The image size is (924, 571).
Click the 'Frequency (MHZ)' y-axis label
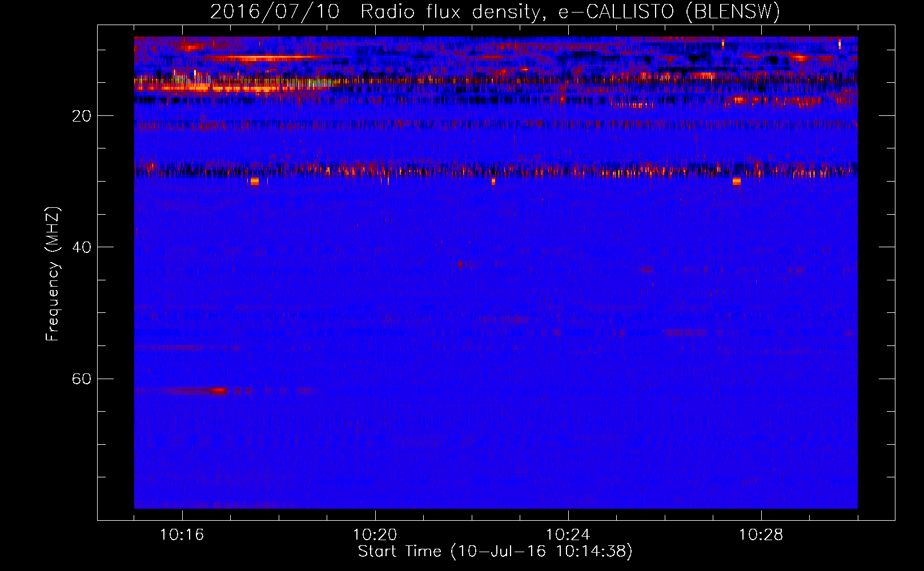pos(53,274)
